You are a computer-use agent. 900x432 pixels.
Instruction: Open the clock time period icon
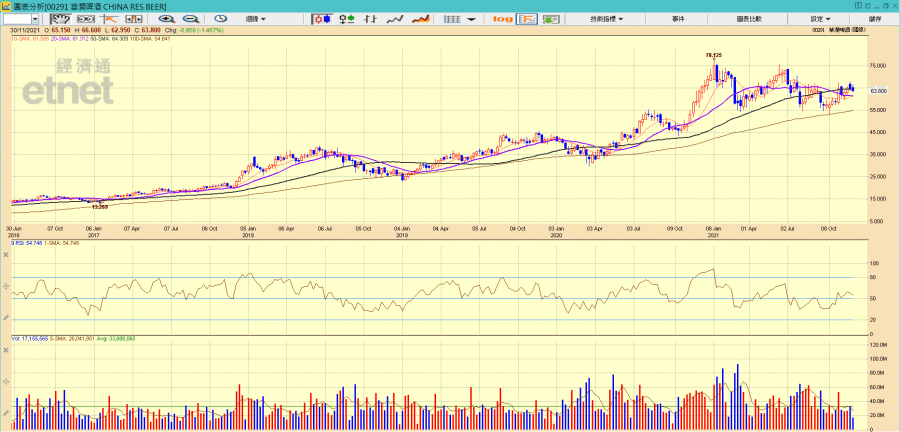click(221, 19)
